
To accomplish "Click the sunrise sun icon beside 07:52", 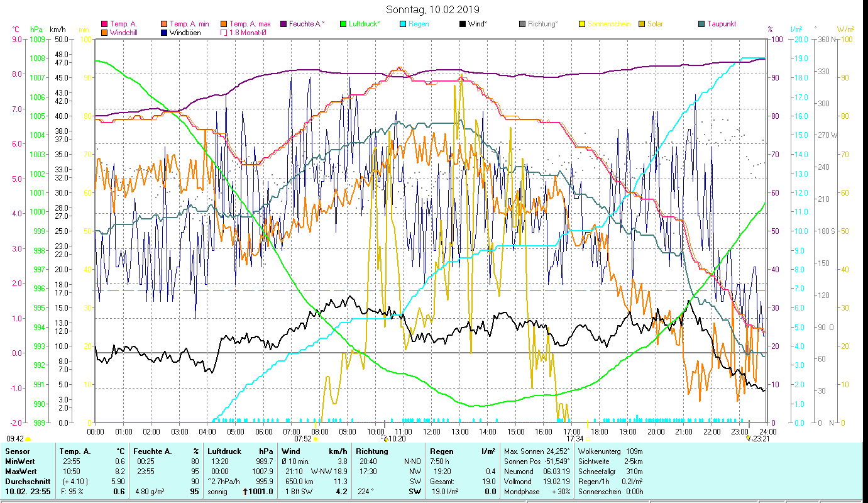I will tap(316, 439).
